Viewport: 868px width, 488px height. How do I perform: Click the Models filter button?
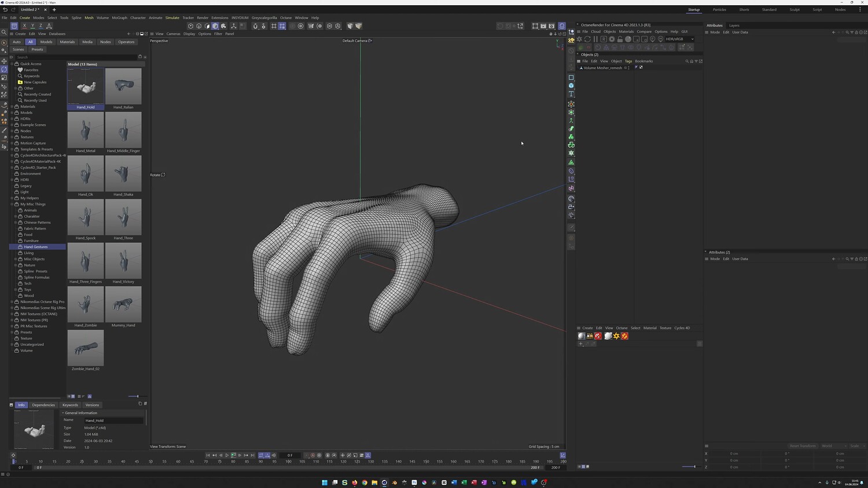click(x=46, y=42)
